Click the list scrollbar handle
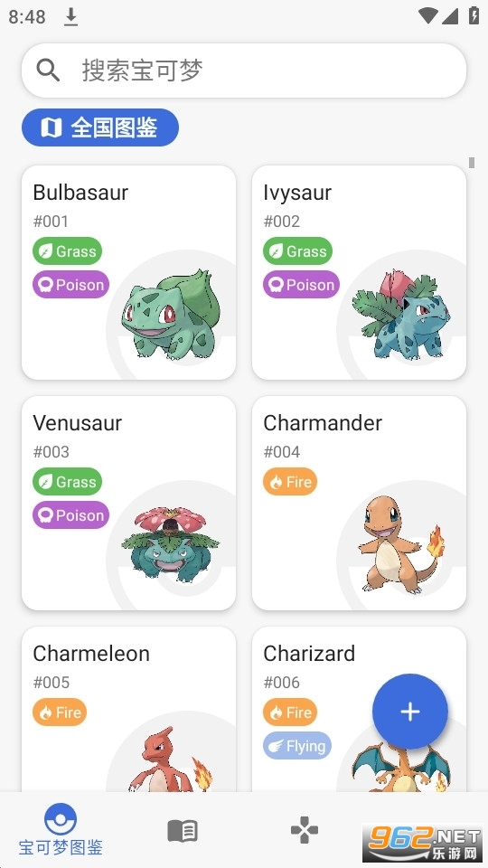Image resolution: width=488 pixels, height=868 pixels. click(472, 162)
